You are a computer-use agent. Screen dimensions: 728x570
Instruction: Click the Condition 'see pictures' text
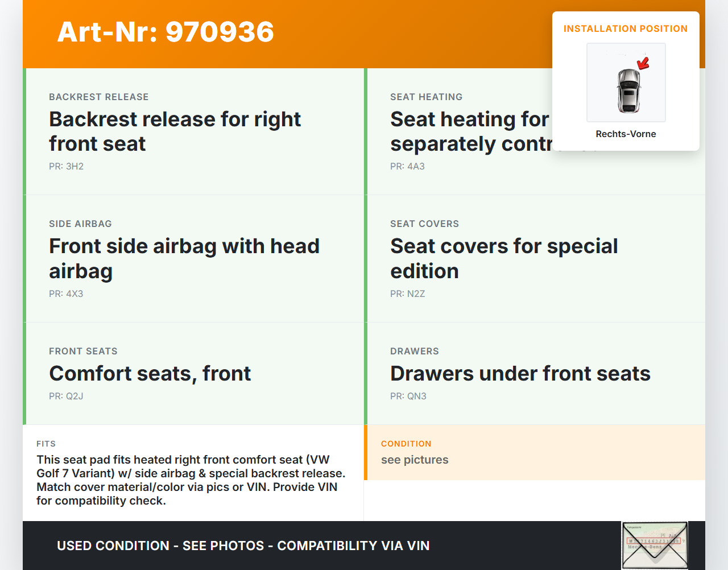415,460
